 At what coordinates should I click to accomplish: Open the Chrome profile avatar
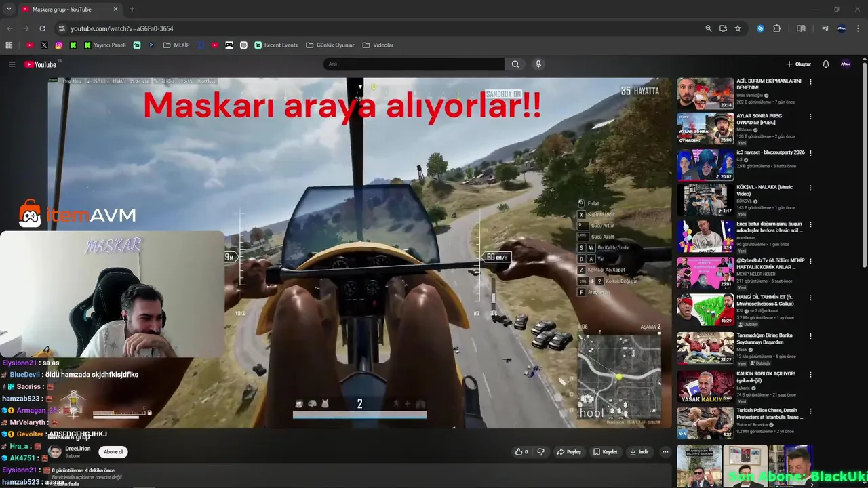(842, 28)
